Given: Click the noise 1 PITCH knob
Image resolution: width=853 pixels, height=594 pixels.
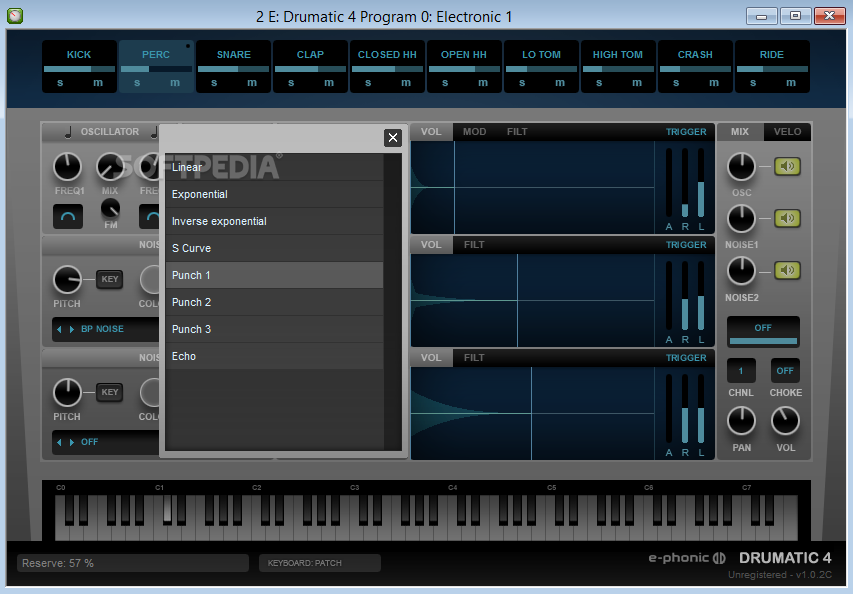Looking at the screenshot, I should 67,280.
